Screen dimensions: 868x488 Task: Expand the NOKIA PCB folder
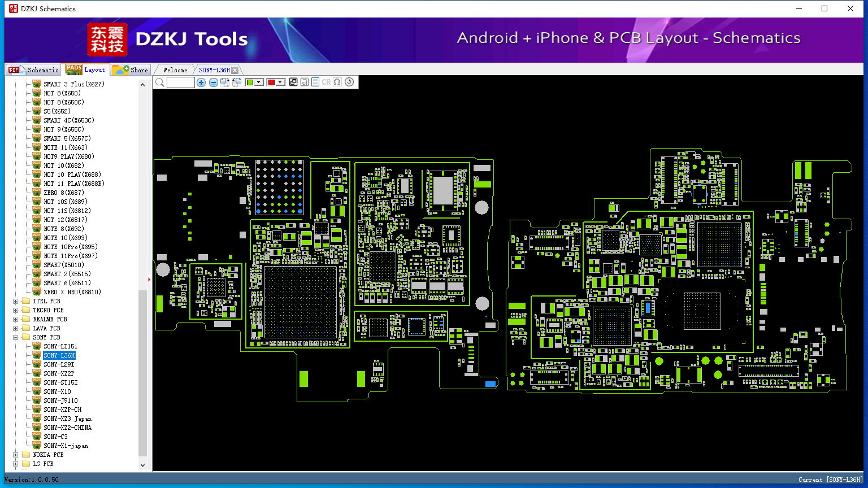pos(16,455)
